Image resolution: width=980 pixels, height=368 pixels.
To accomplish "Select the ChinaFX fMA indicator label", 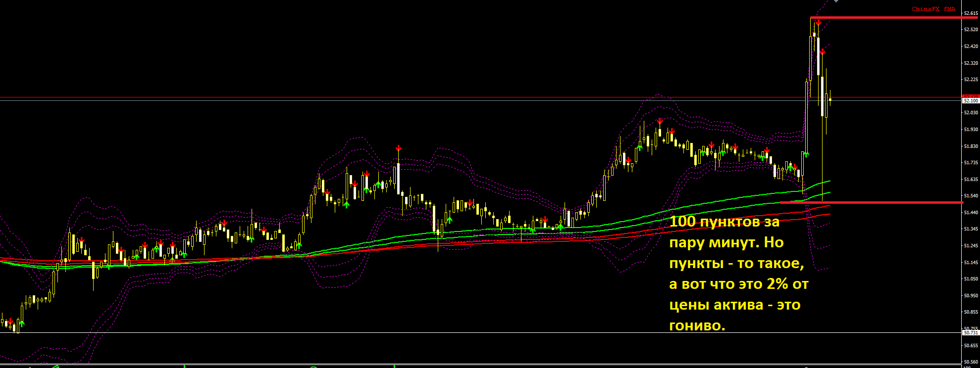I will (x=933, y=9).
